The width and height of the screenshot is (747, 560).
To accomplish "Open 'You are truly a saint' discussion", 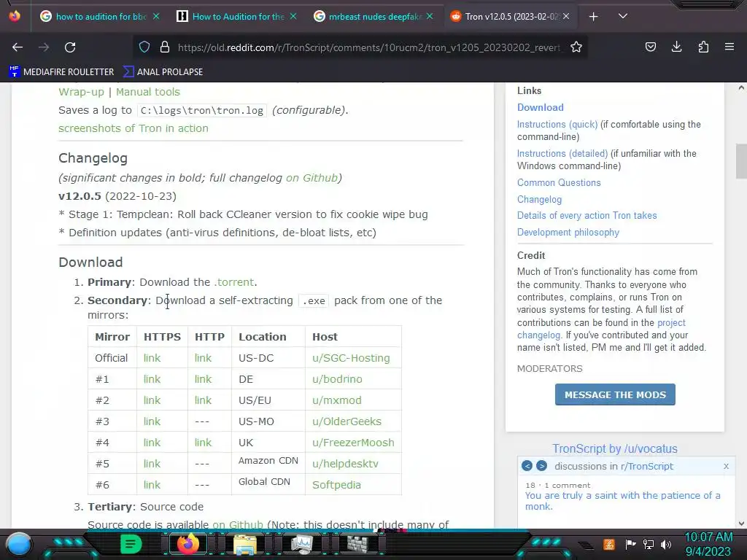I will point(623,501).
